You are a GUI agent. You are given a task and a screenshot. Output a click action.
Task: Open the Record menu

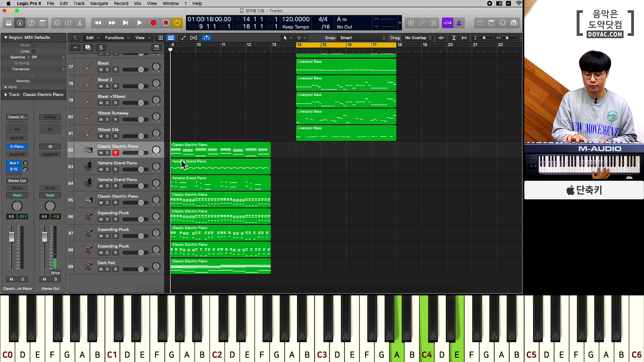pyautogui.click(x=121, y=3)
